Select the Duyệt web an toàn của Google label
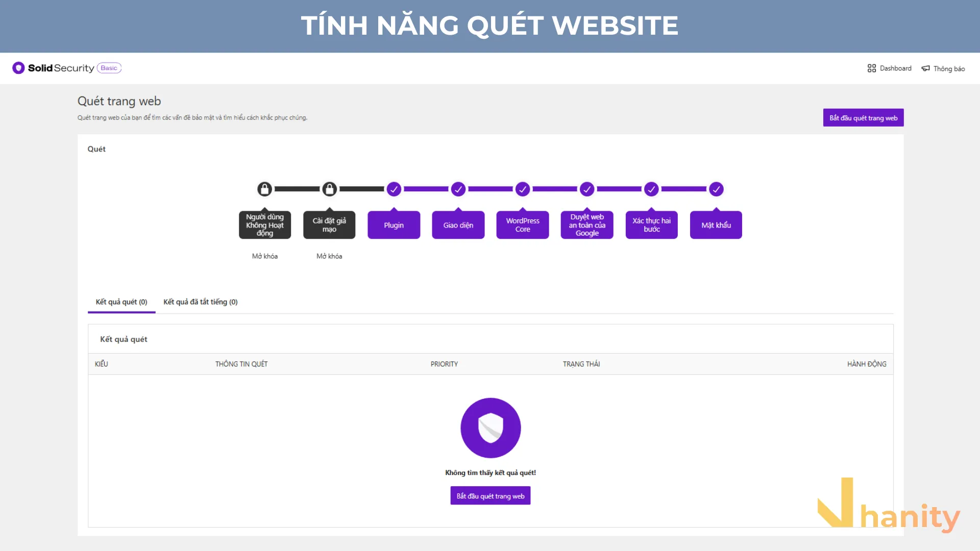This screenshot has width=980, height=551. pos(587,225)
